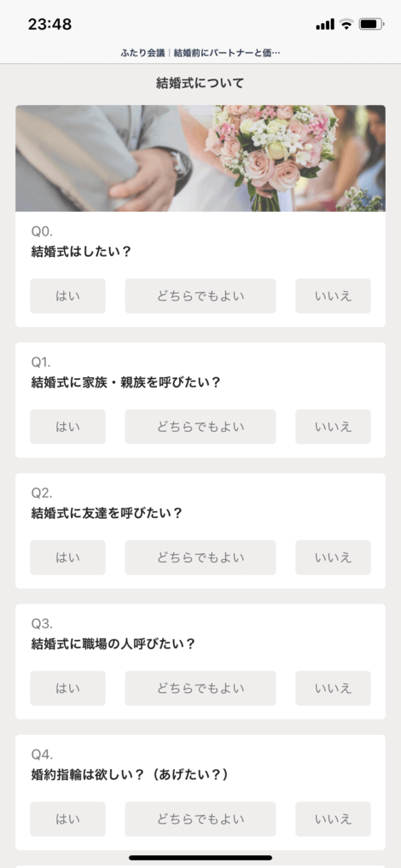Tap the battery icon in status bar
Image resolution: width=401 pixels, height=868 pixels.
[371, 24]
